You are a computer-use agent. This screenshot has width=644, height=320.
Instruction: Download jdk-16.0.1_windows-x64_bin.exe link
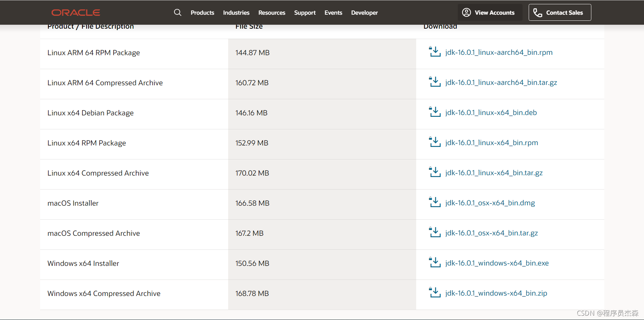[x=497, y=263]
